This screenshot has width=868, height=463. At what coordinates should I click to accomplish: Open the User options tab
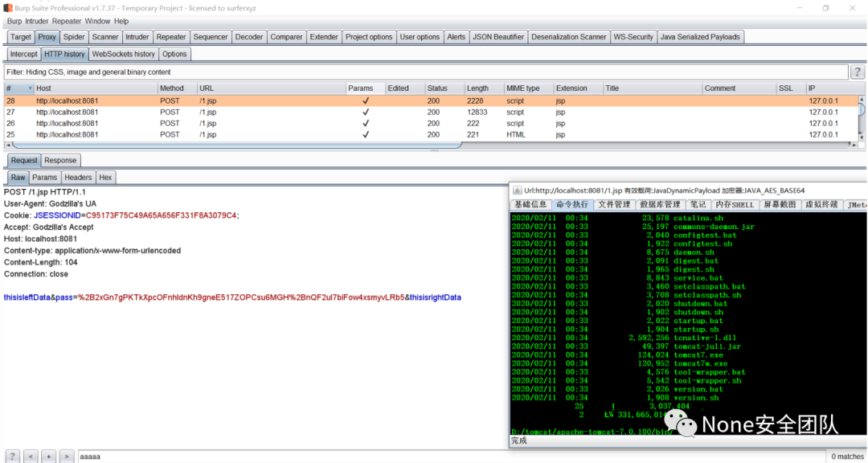(420, 37)
